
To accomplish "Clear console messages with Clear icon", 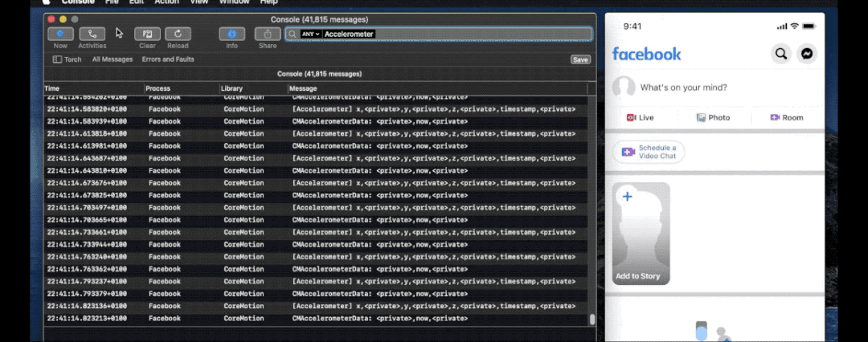I will [147, 34].
